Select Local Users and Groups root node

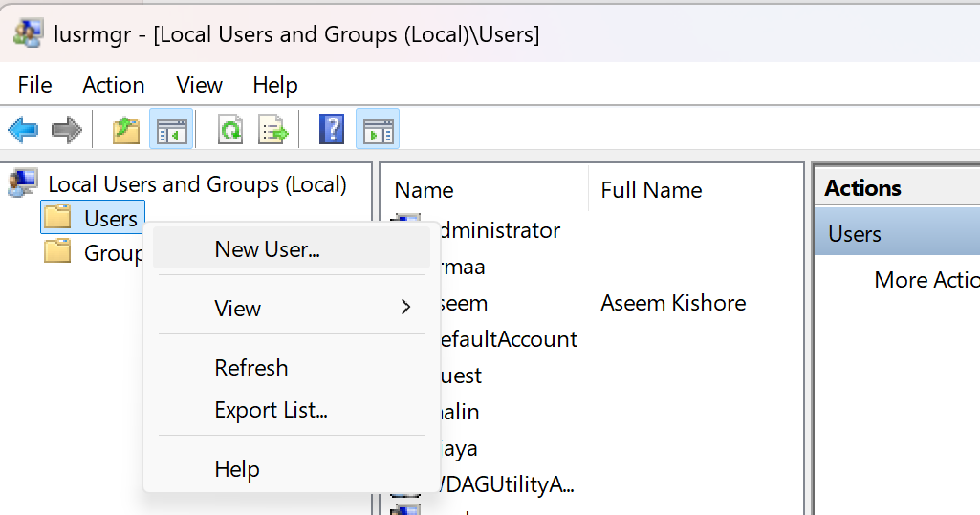coord(197,184)
